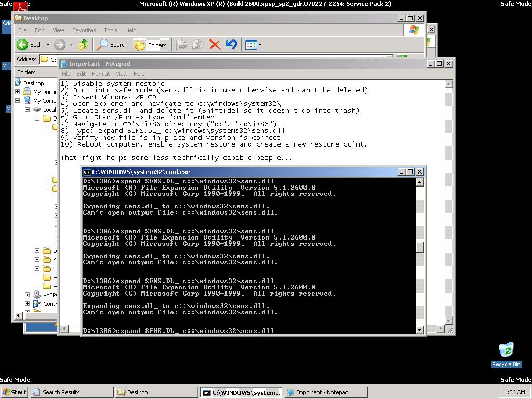Click the Desktop window title folder icon
Screen dimensions: 532x399
coord(18,18)
